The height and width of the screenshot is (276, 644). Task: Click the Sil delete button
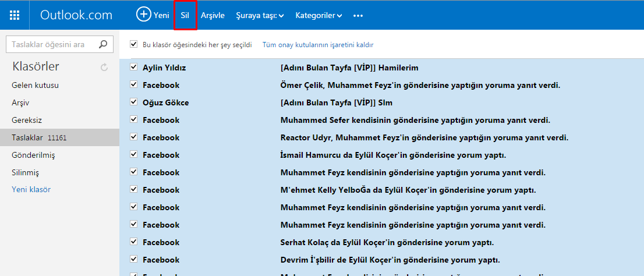click(185, 15)
